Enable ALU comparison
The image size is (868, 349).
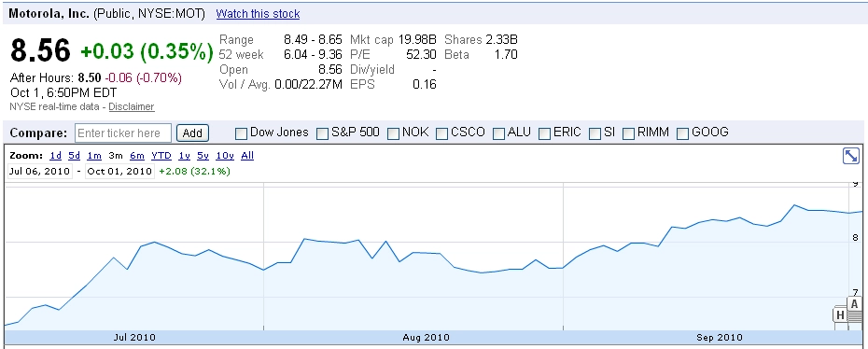point(498,133)
